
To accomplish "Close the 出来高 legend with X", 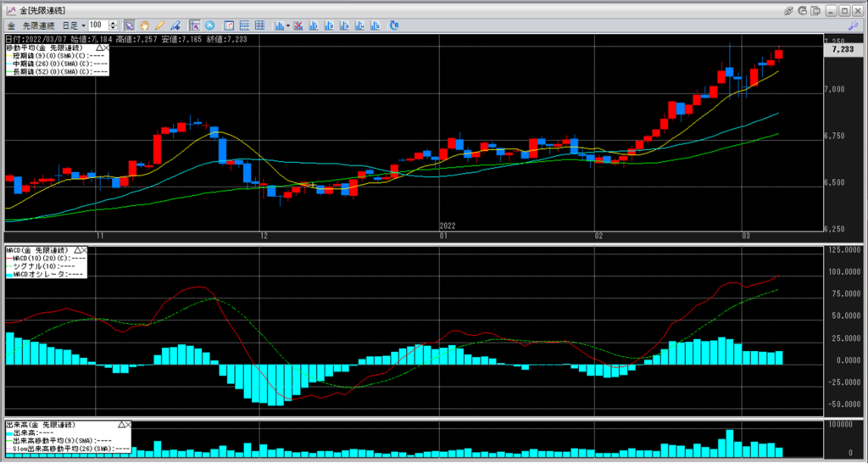I will click(128, 423).
